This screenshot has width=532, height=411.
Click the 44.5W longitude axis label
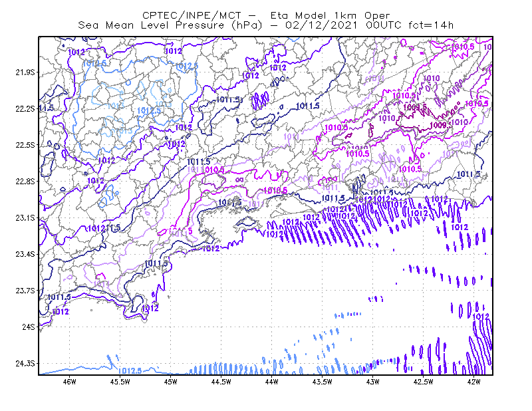pyautogui.click(x=221, y=382)
